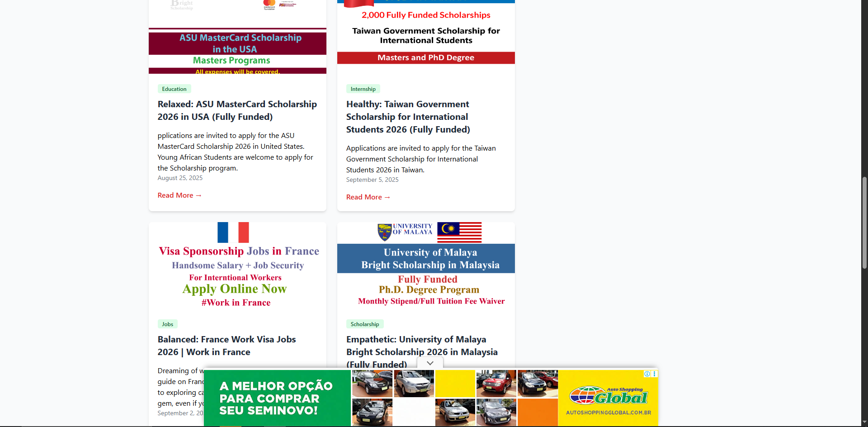Open ASU MasterCard Scholarship banner image

coord(237,37)
